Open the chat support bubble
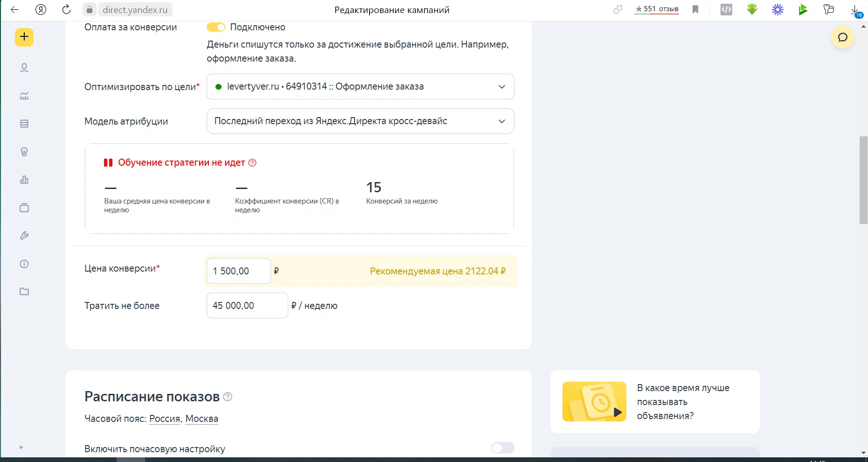This screenshot has height=462, width=868. point(842,37)
